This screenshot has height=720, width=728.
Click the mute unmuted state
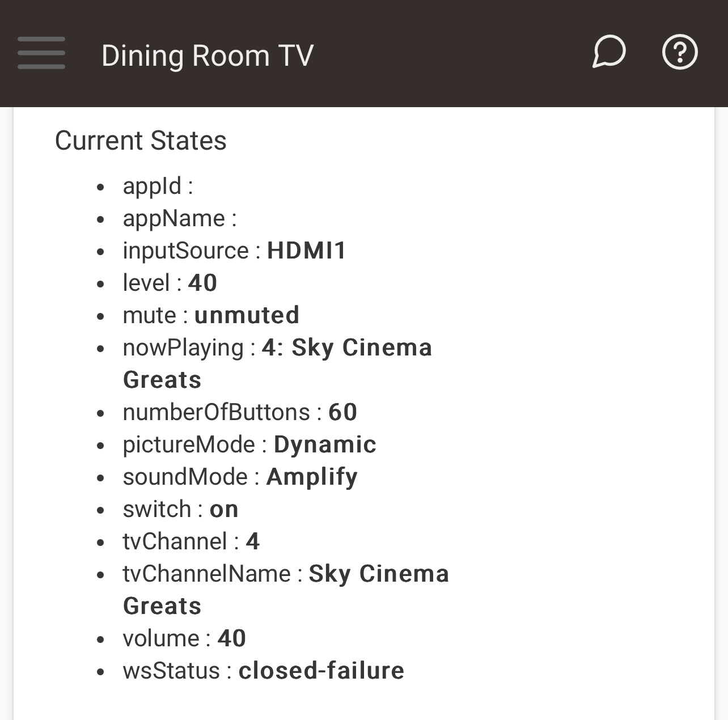[211, 315]
